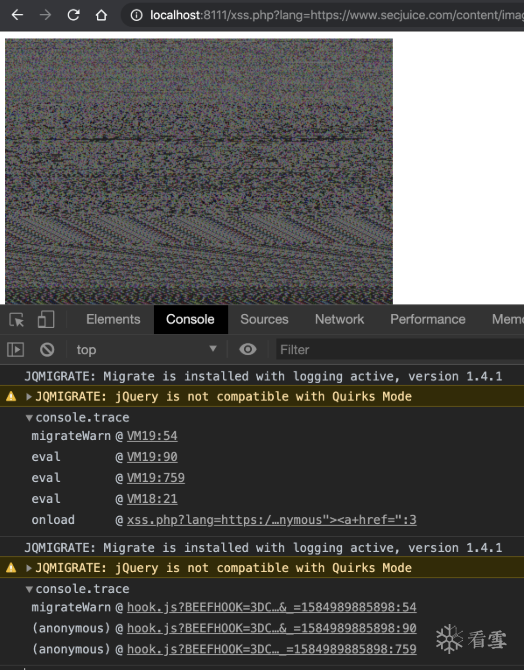Toggle the live expression eye icon
Viewport: 525px width, 670px height.
click(248, 350)
